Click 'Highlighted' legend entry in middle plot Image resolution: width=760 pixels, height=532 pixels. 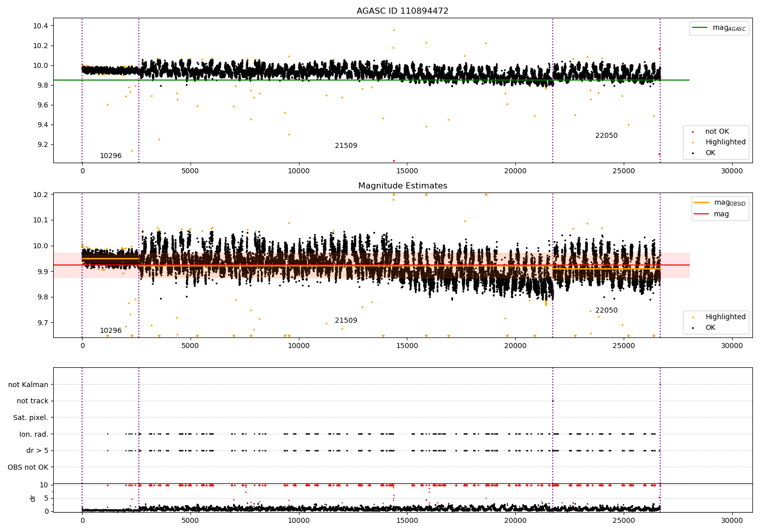[x=726, y=317]
